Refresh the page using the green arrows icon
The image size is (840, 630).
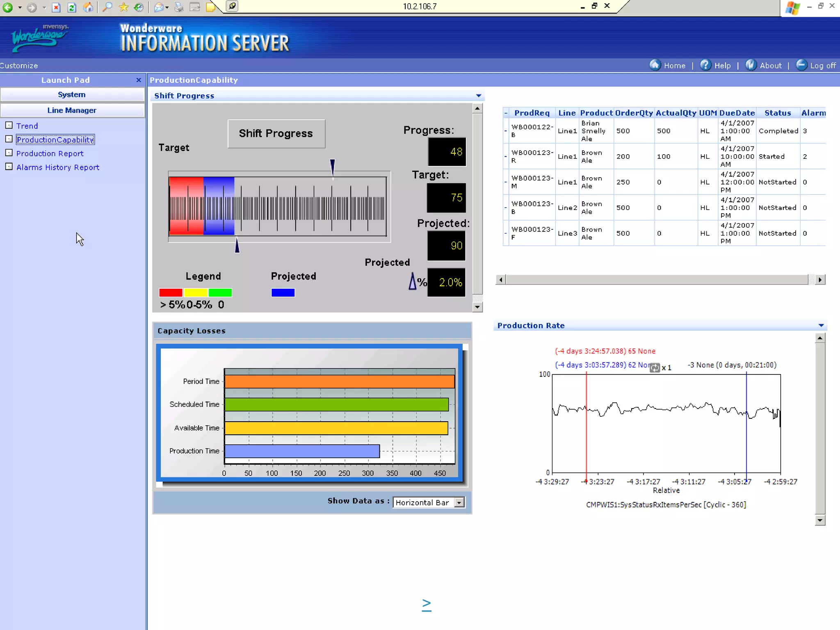point(72,7)
